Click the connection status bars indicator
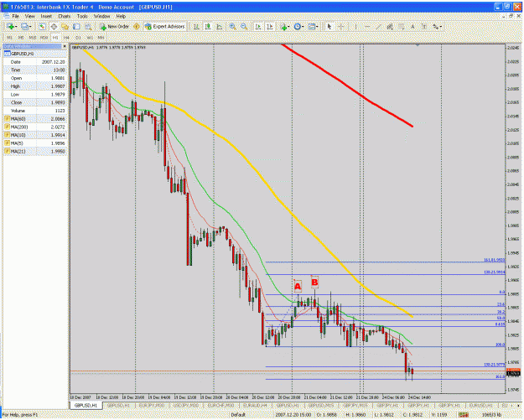524x420 pixels. (x=463, y=415)
